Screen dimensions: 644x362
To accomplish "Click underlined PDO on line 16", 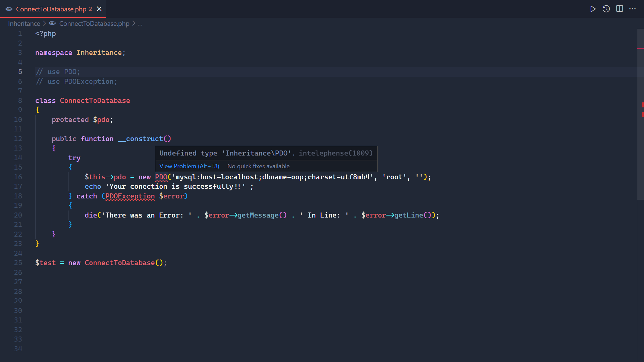I will click(x=161, y=177).
